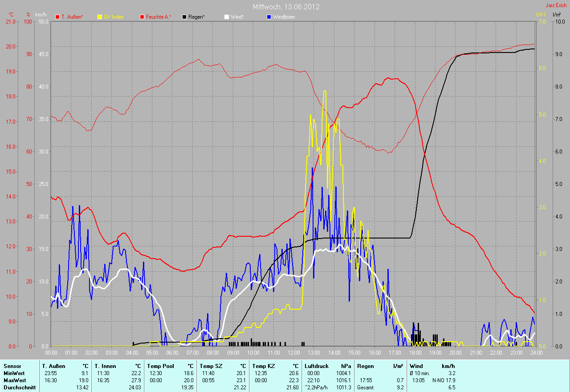
Task: Click the 'Gesamt:' rain total label
Action: pos(366,388)
